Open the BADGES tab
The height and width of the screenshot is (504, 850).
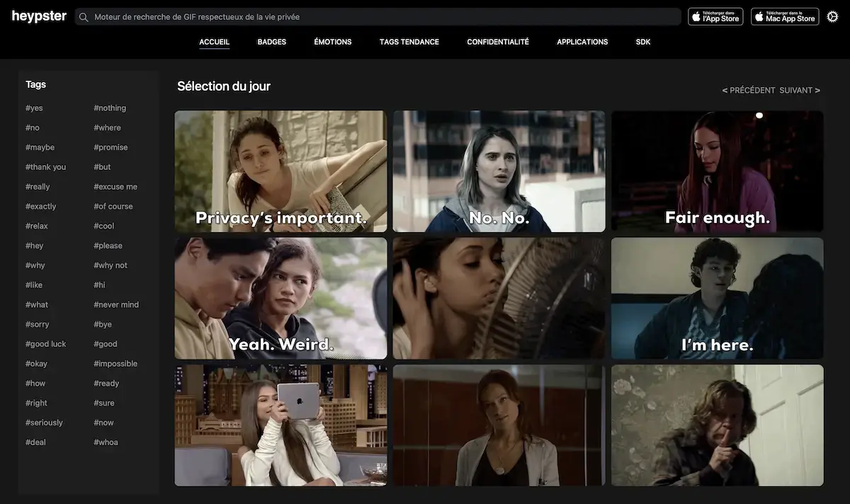[x=272, y=42]
